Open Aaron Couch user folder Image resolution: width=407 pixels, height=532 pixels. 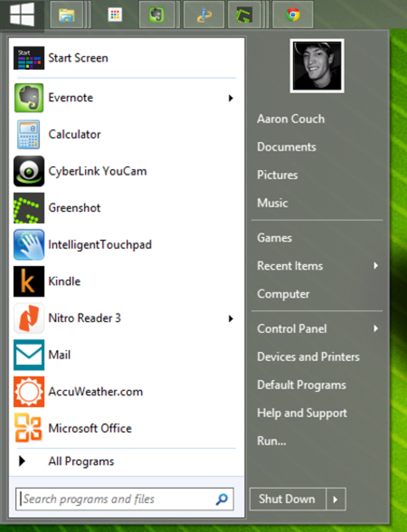tap(291, 119)
